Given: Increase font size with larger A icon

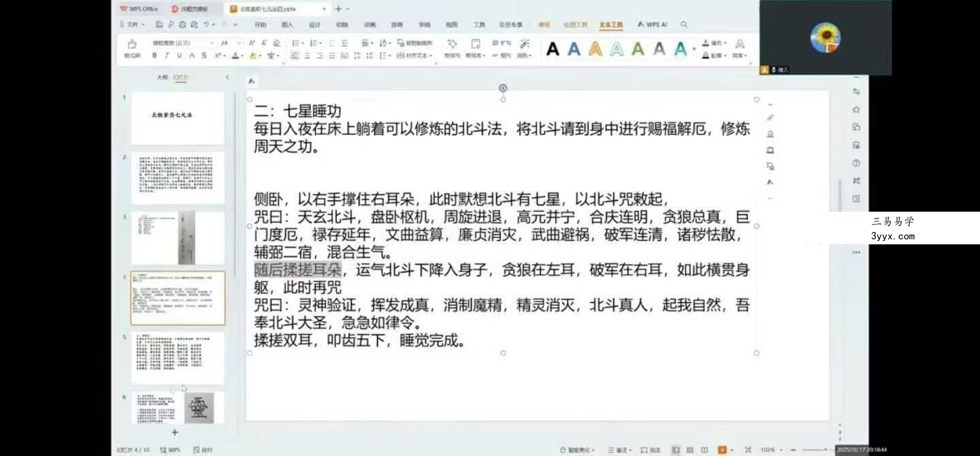Looking at the screenshot, I should 251,43.
